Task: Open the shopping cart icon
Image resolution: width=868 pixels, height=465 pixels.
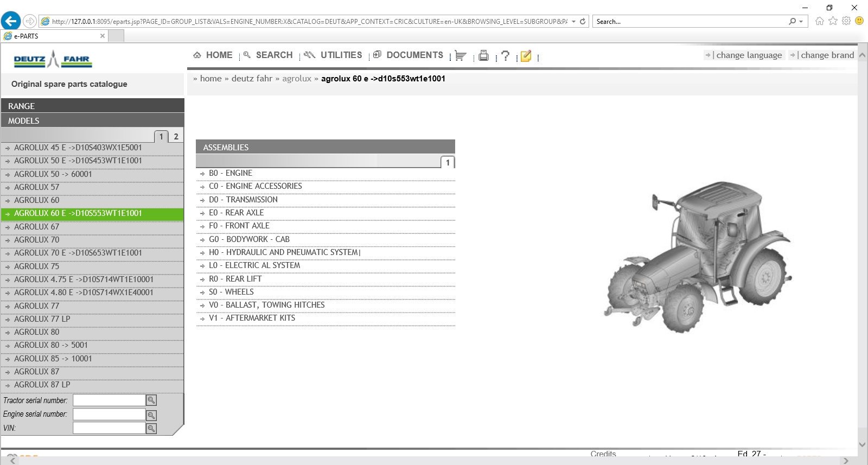Action: [461, 55]
